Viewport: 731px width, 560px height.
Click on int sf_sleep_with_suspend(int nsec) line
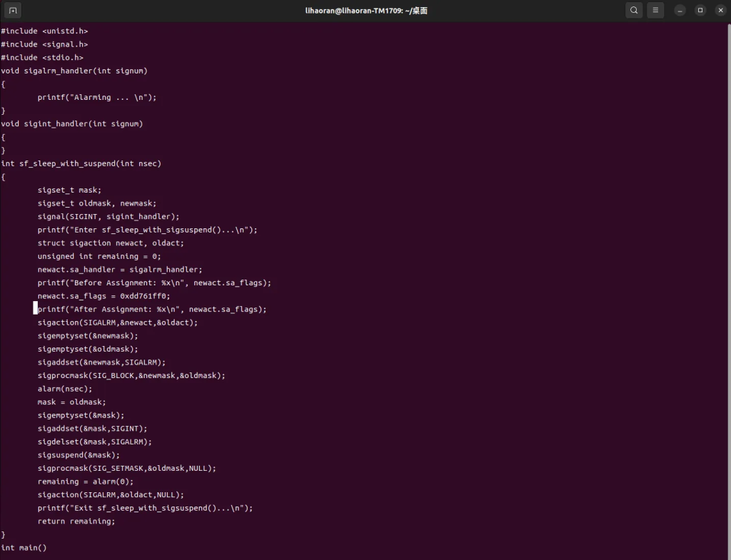pos(81,163)
